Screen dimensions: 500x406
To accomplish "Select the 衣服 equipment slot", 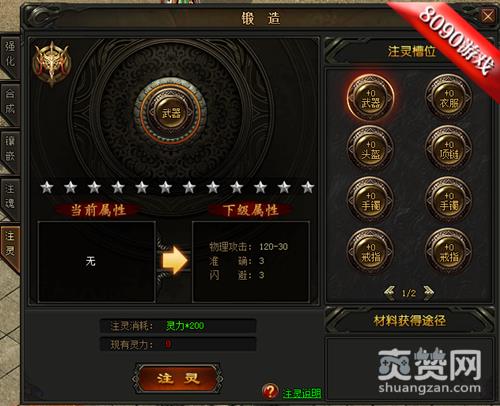I will click(x=449, y=98).
